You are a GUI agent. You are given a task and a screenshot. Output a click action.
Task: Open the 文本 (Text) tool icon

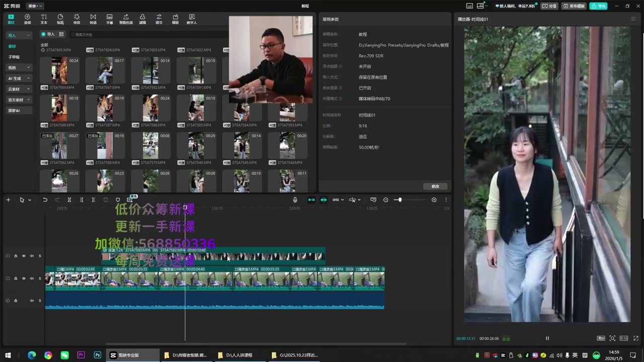[x=44, y=19]
